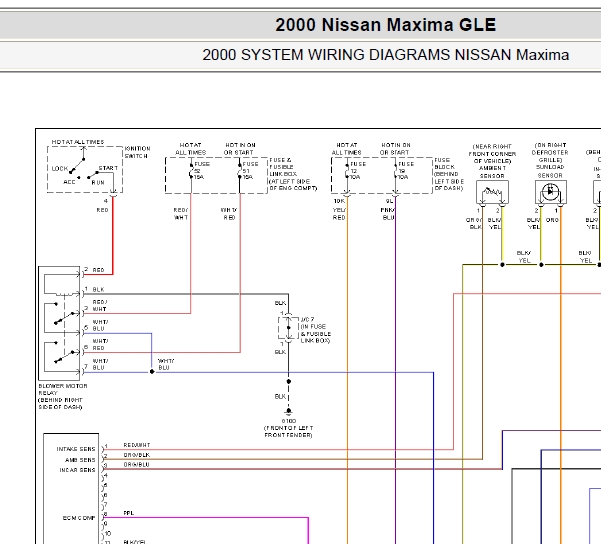This screenshot has height=544, width=601.
Task: Click the 'INCAR SENS' terminal label
Action: (77, 470)
